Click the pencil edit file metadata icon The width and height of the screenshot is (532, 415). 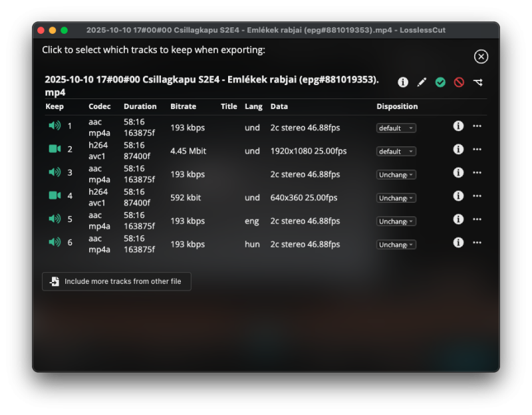pos(422,82)
